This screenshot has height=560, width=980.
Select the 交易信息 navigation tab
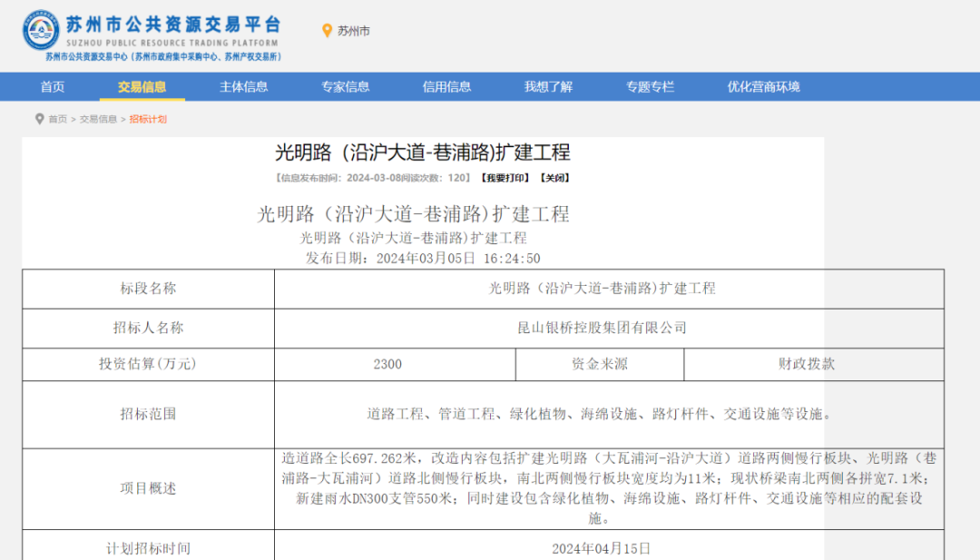142,87
